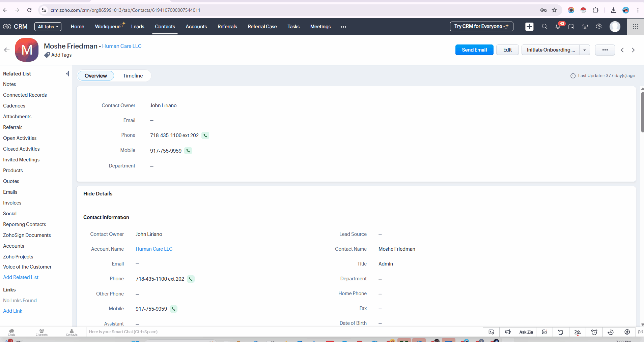Click the call icon beside details Mobile 917-755-9959

[x=173, y=309]
